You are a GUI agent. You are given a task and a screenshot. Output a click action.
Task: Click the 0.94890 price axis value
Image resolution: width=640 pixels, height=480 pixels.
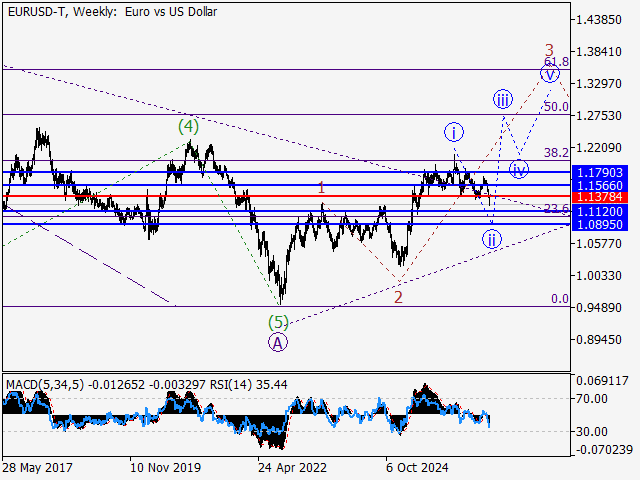[x=599, y=307]
